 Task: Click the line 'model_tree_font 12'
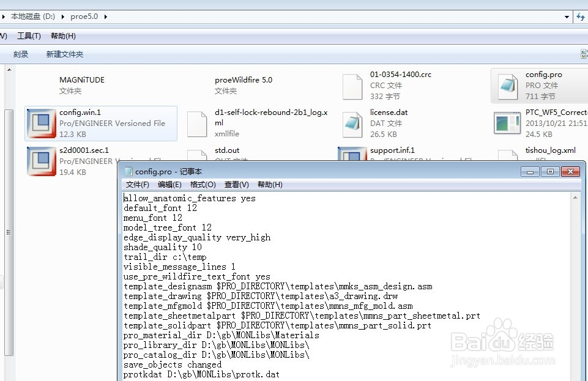[167, 227]
